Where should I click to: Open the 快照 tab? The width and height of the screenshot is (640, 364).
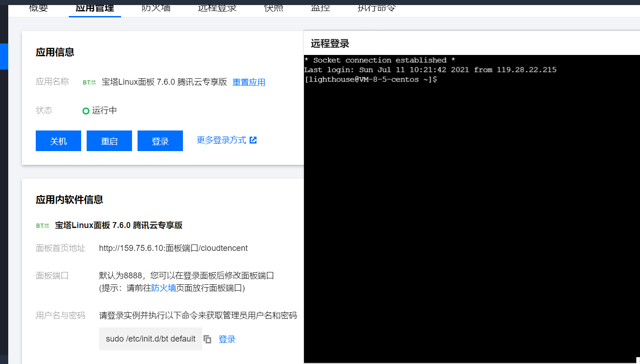pyautogui.click(x=274, y=8)
